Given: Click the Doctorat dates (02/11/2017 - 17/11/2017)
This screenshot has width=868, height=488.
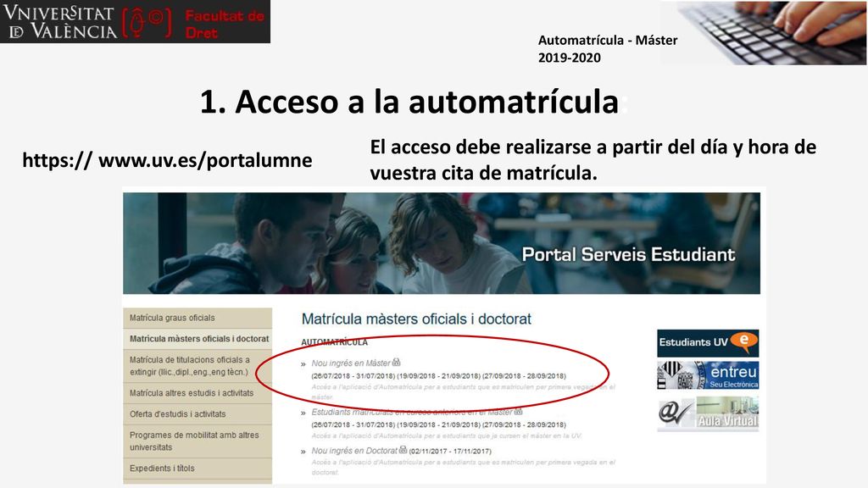Looking at the screenshot, I should (450, 452).
